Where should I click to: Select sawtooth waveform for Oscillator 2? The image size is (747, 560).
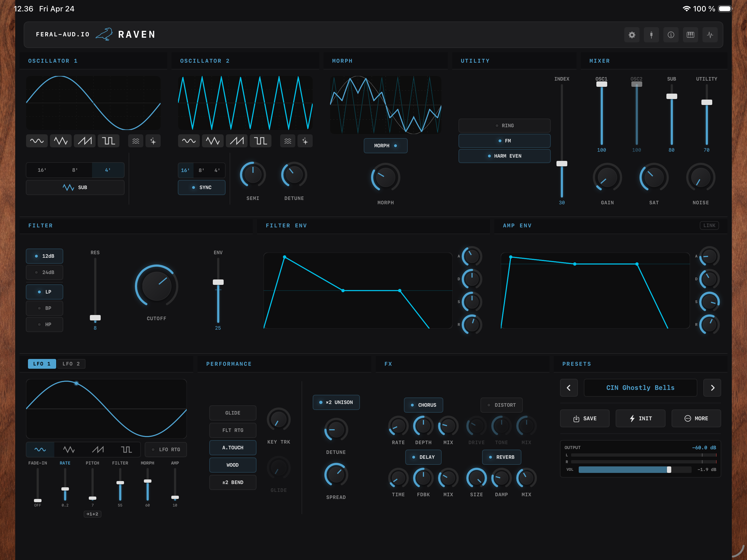point(237,141)
